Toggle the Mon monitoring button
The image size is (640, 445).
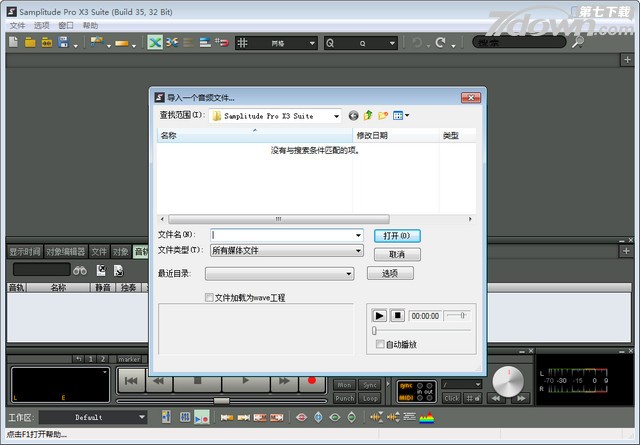pos(344,385)
